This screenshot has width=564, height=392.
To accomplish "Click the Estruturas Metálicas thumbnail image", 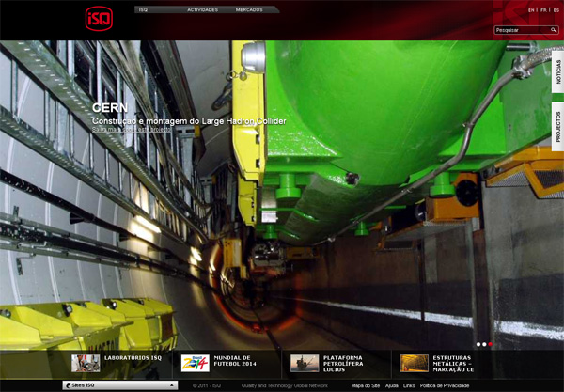I will point(414,363).
